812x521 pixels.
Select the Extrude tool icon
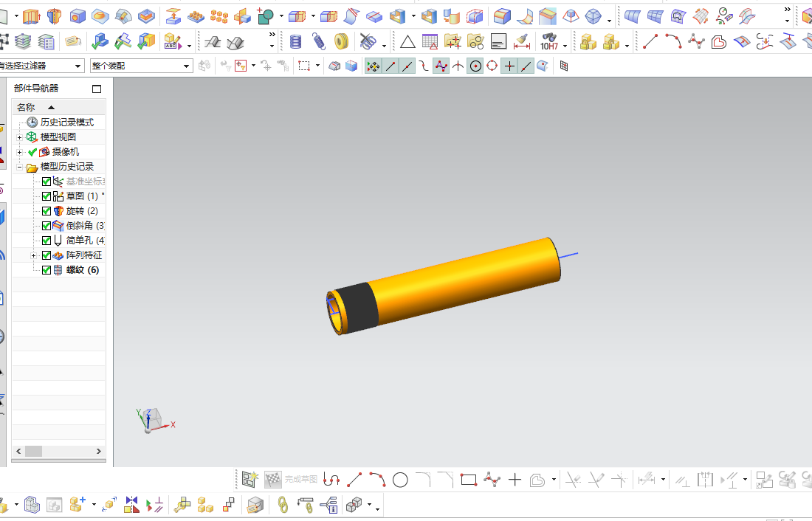(31, 16)
